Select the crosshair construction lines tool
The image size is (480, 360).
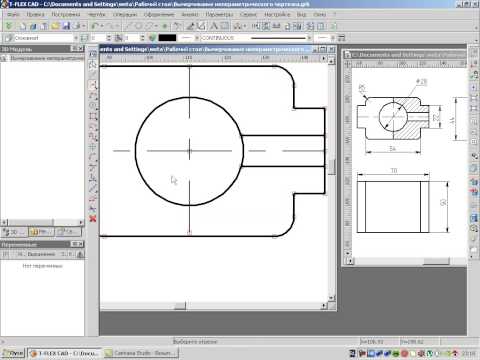tap(93, 147)
